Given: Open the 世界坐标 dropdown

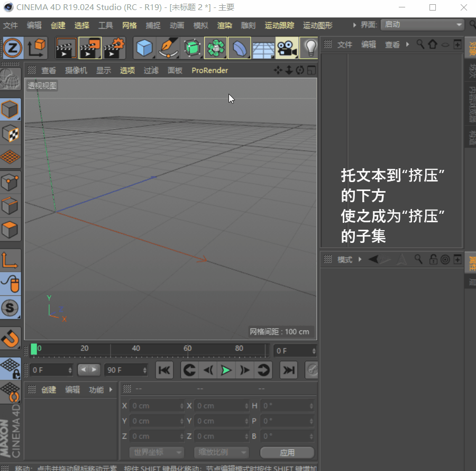Looking at the screenshot, I should tap(157, 452).
